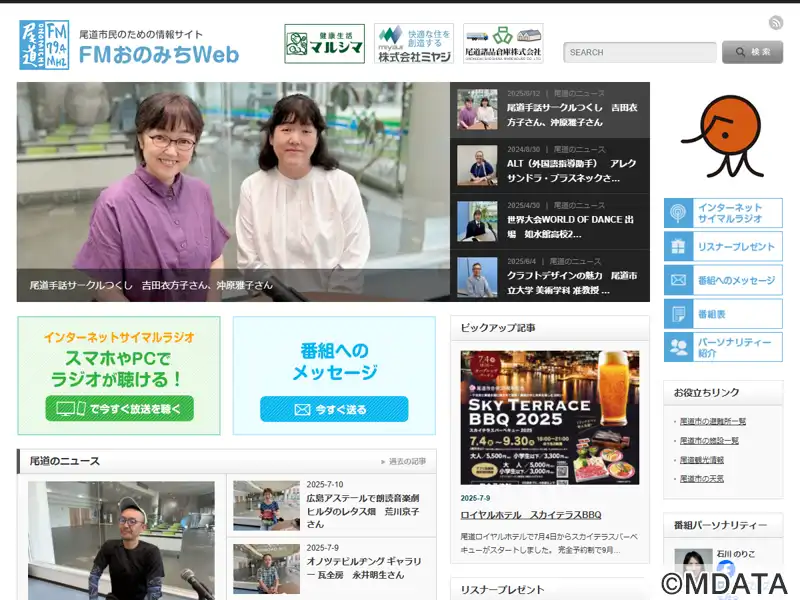The width and height of the screenshot is (800, 600).
Task: Click the large 尾道のニュース photo of man with microphone
Action: (x=121, y=540)
